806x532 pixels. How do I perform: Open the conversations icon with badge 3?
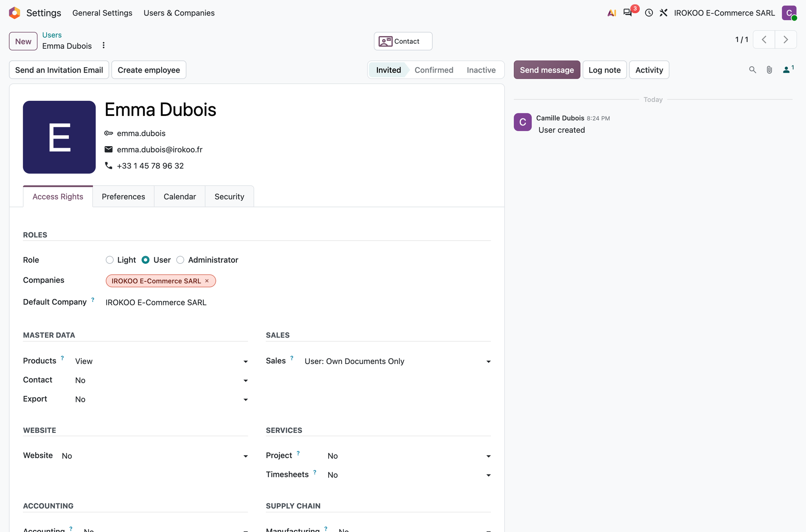[628, 13]
